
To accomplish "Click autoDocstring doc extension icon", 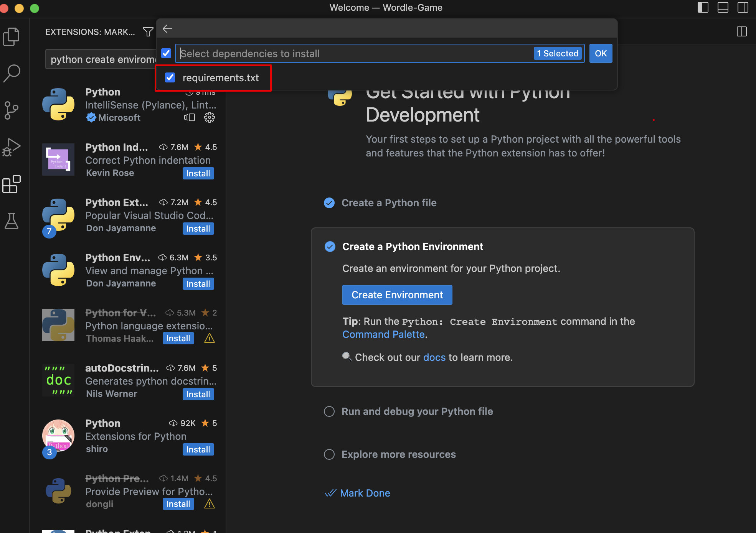I will [x=58, y=380].
